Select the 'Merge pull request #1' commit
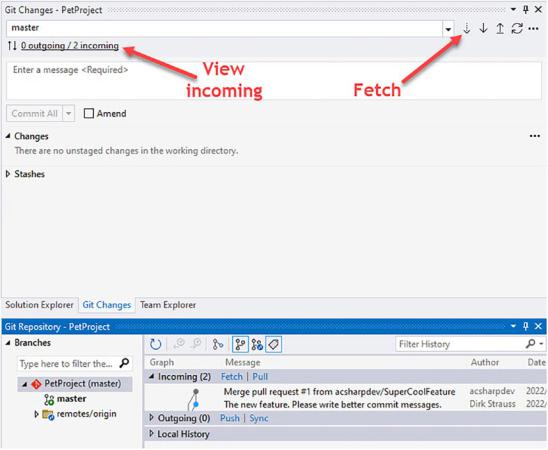The image size is (548, 450). point(339,392)
